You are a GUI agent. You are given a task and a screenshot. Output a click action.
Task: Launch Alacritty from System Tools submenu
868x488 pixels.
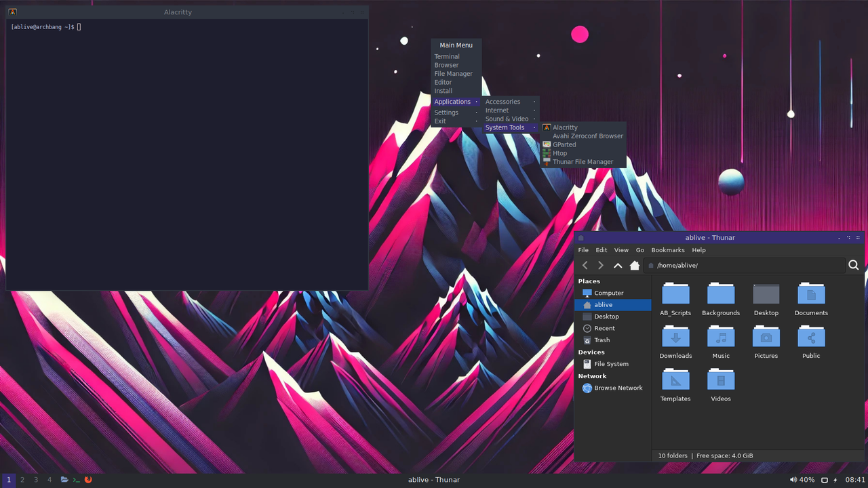pyautogui.click(x=583, y=127)
